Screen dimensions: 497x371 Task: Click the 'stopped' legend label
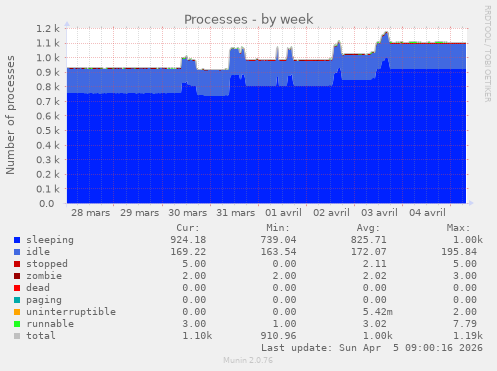[x=47, y=264]
